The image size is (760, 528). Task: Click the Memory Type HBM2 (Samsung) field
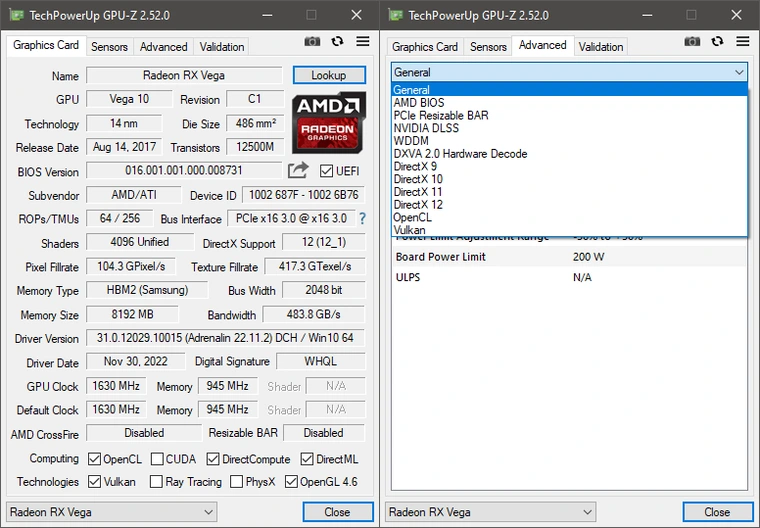147,290
